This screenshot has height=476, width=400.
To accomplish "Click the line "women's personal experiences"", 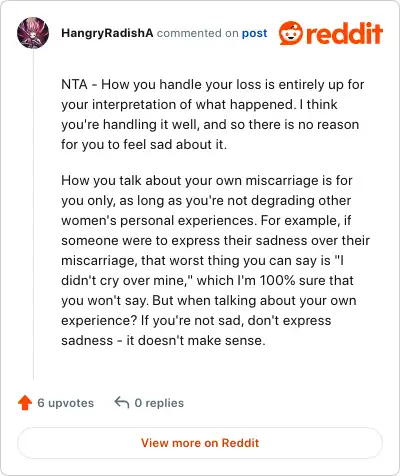I will tap(206, 220).
